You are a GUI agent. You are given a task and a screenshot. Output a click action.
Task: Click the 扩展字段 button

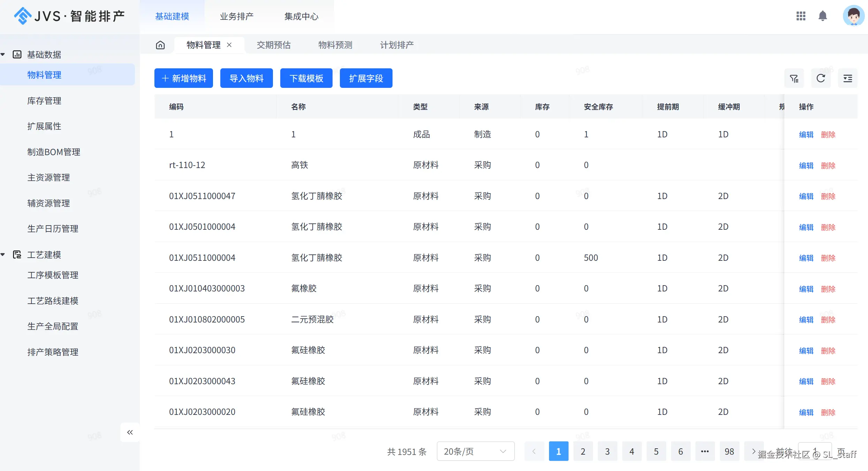pyautogui.click(x=366, y=78)
